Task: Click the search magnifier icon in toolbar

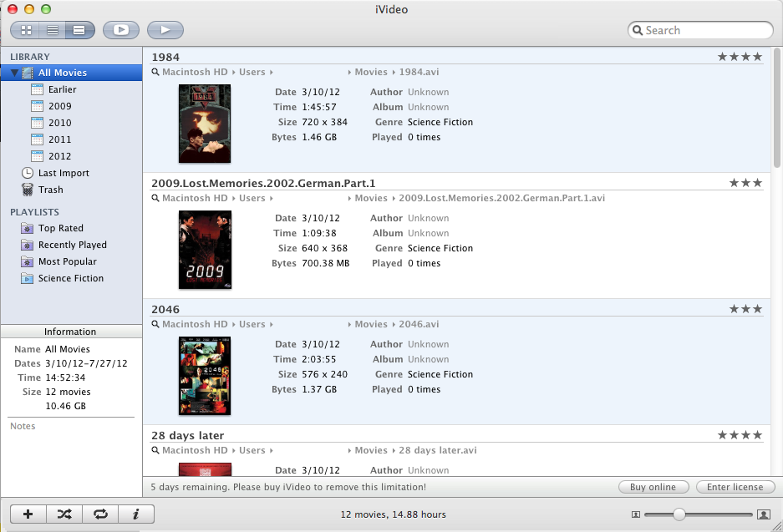Action: pos(638,30)
